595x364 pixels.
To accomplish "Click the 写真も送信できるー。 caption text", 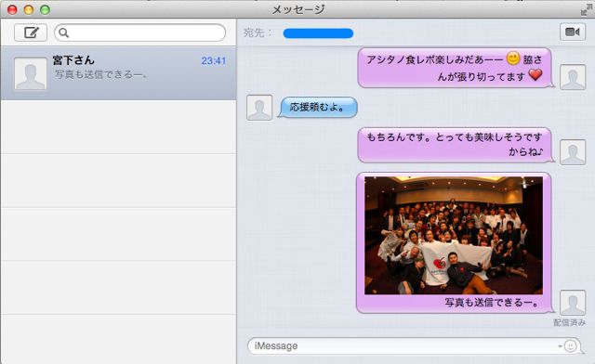I will [x=492, y=303].
